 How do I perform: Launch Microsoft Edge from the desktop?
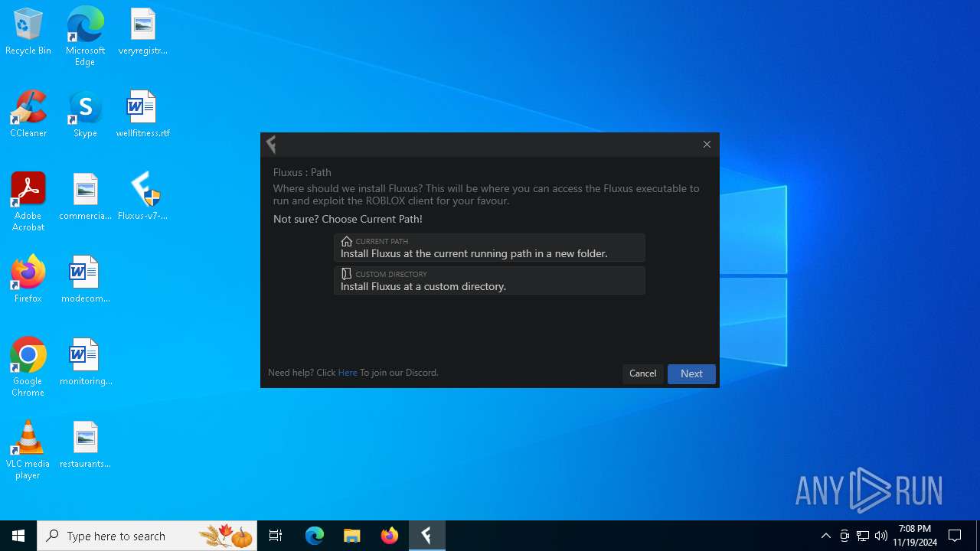tap(85, 37)
